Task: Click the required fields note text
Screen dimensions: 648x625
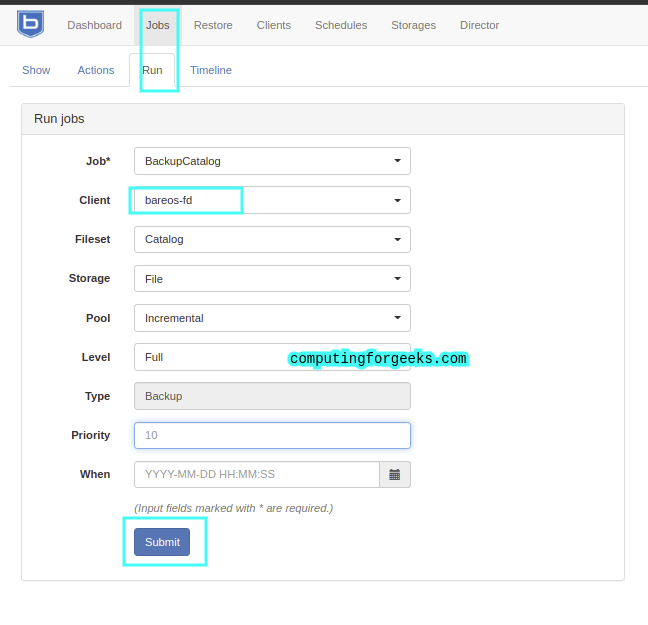Action: (x=233, y=508)
